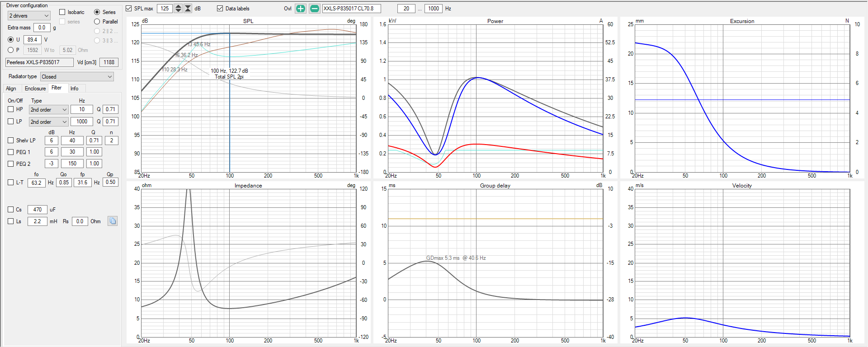The image size is (868, 347).
Task: Enable the Shelv LP checkbox
Action: click(11, 141)
